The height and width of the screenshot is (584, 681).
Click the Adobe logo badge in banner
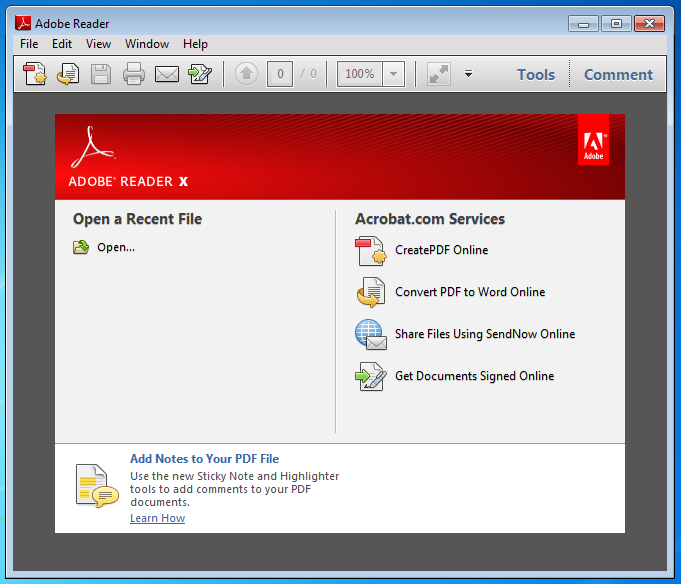click(x=593, y=139)
